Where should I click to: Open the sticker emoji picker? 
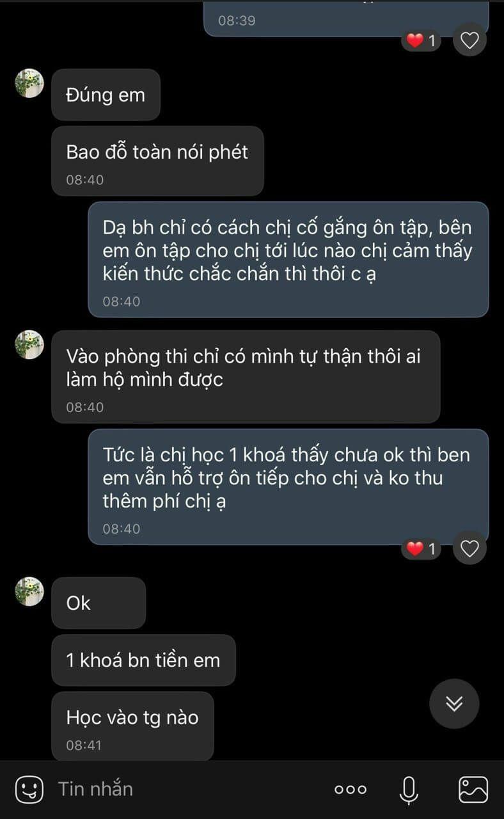(x=29, y=790)
